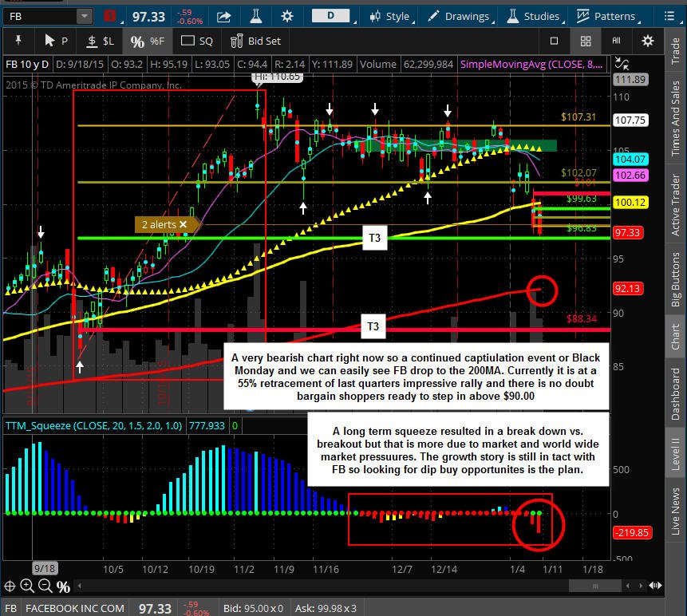The height and width of the screenshot is (616, 687).
Task: Click the All layout button
Action: (616, 41)
